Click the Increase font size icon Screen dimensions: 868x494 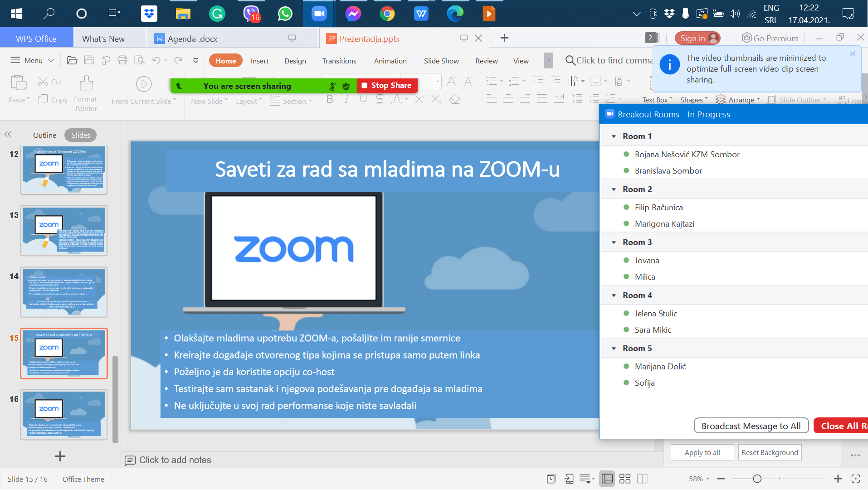(x=452, y=82)
